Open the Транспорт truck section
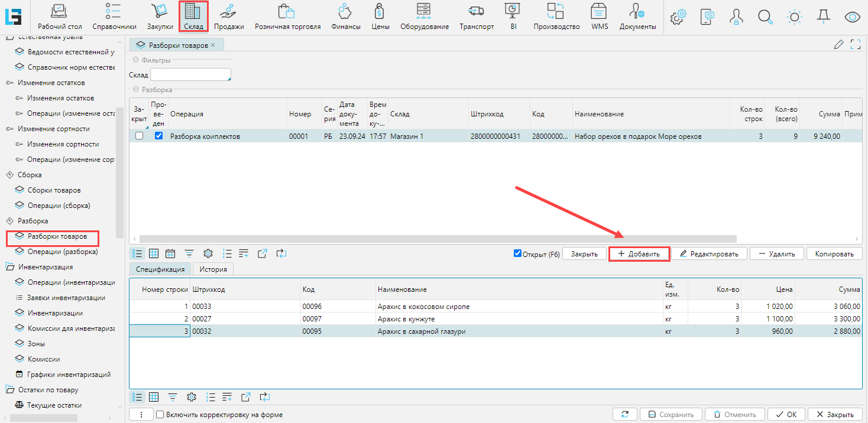This screenshot has width=868, height=423. tap(476, 17)
